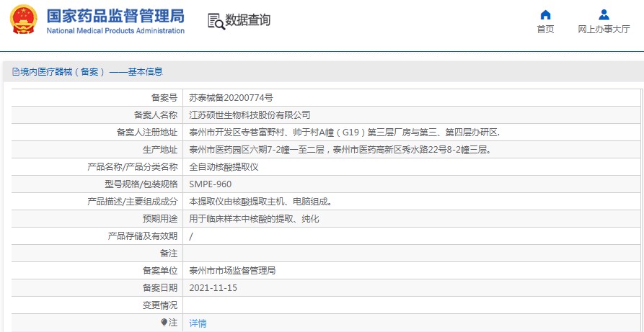This screenshot has width=644, height=332.
Task: Click the 备案人注册地址 row label
Action: (147, 132)
